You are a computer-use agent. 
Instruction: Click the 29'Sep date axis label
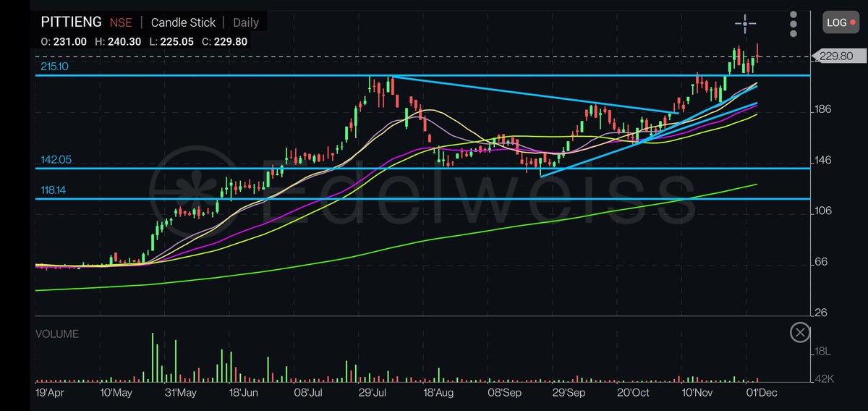click(568, 393)
